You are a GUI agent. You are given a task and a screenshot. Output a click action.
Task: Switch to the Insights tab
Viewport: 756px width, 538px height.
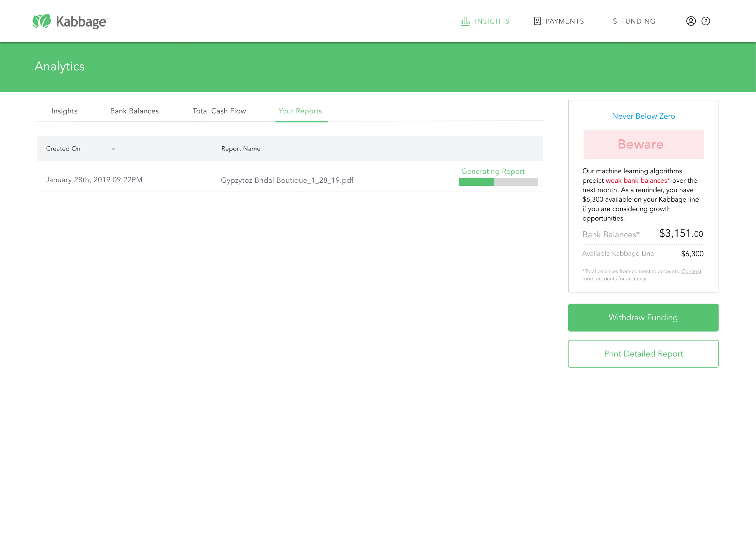point(64,111)
